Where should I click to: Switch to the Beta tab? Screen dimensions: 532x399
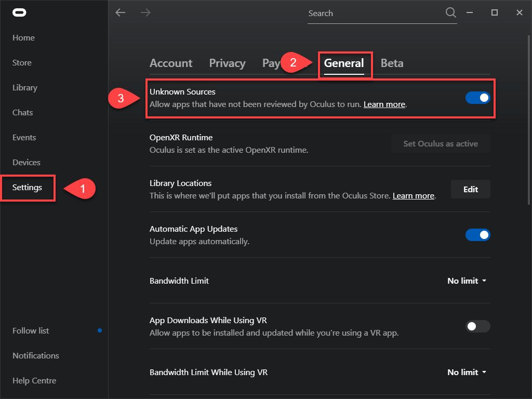pos(392,63)
